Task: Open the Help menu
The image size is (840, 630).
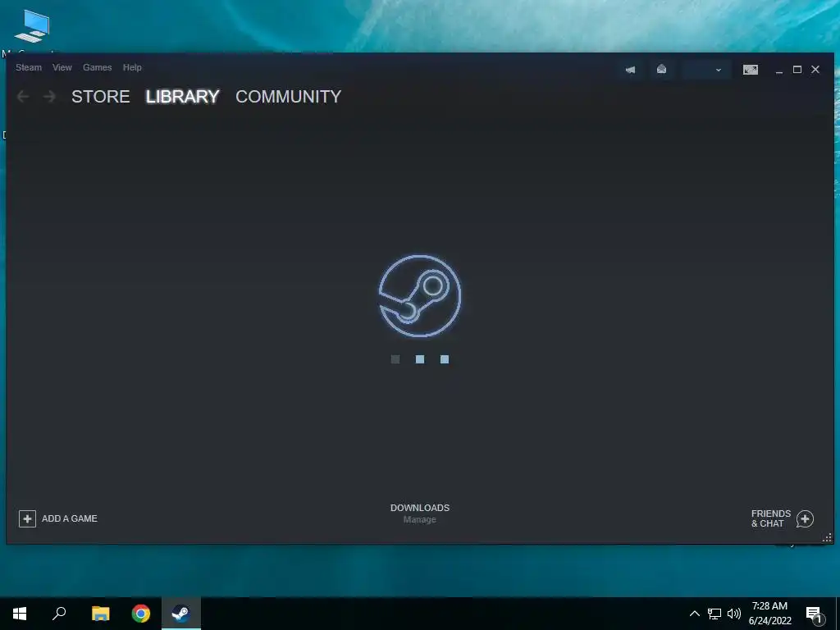Action: pyautogui.click(x=132, y=67)
